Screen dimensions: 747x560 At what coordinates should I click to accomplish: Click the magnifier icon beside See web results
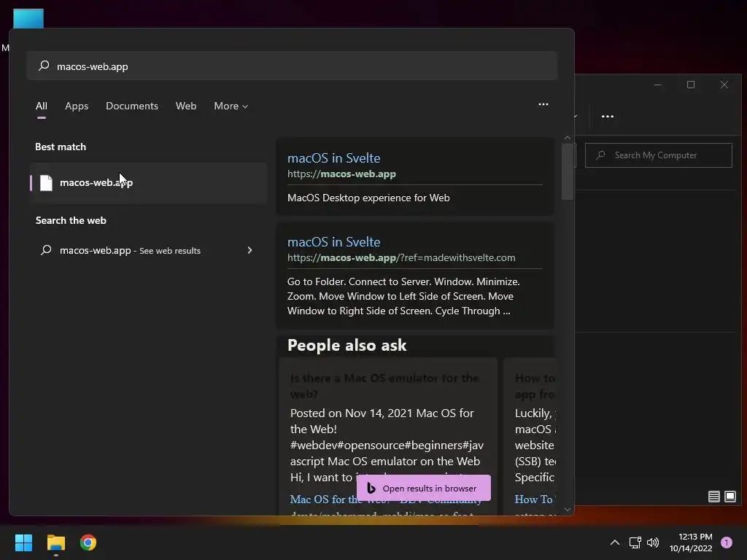[x=46, y=250]
